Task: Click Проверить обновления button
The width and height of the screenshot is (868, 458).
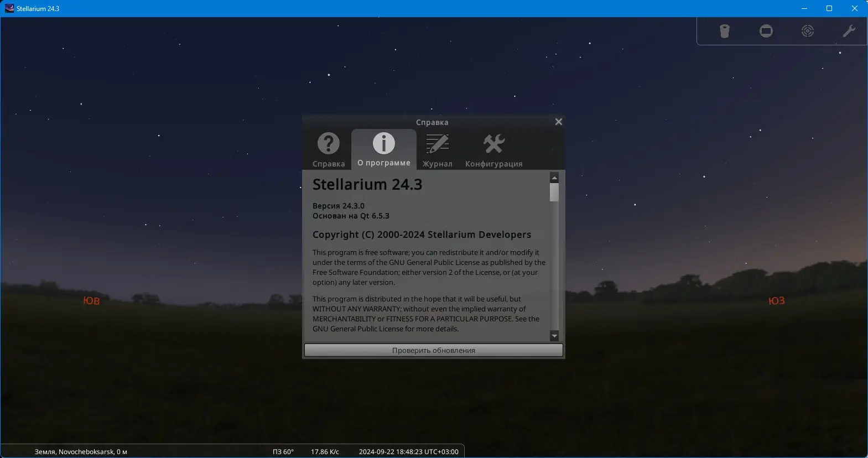Action: 434,350
